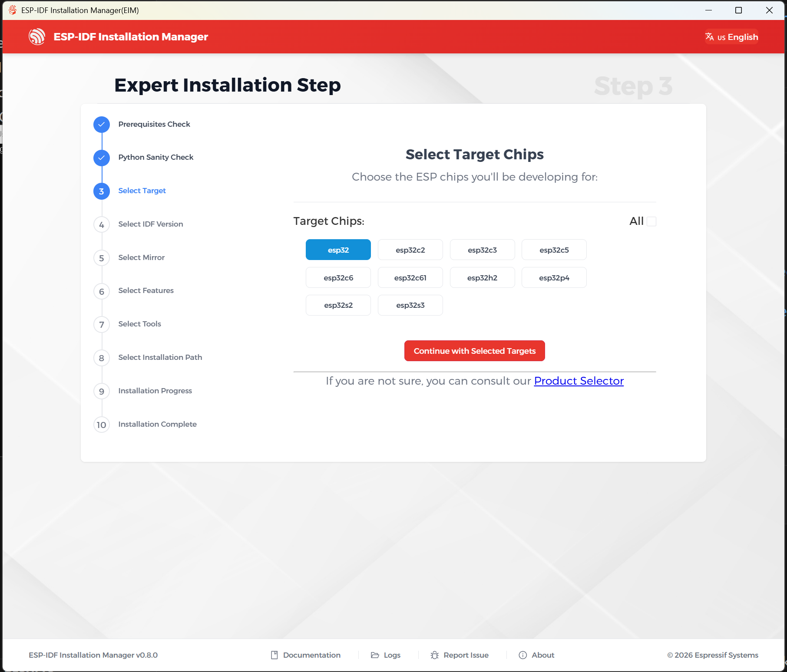Image resolution: width=787 pixels, height=672 pixels.
Task: Select the esp32p4 chip
Action: [x=554, y=277]
